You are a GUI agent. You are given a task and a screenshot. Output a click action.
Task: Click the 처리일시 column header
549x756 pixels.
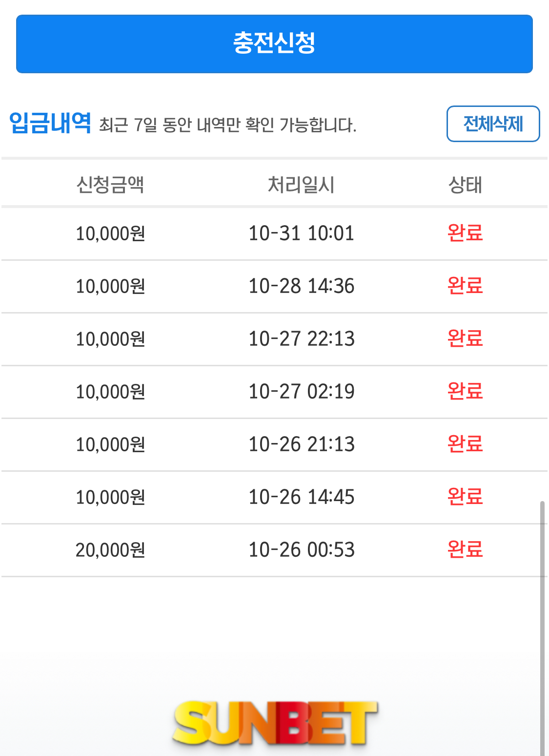[301, 185]
